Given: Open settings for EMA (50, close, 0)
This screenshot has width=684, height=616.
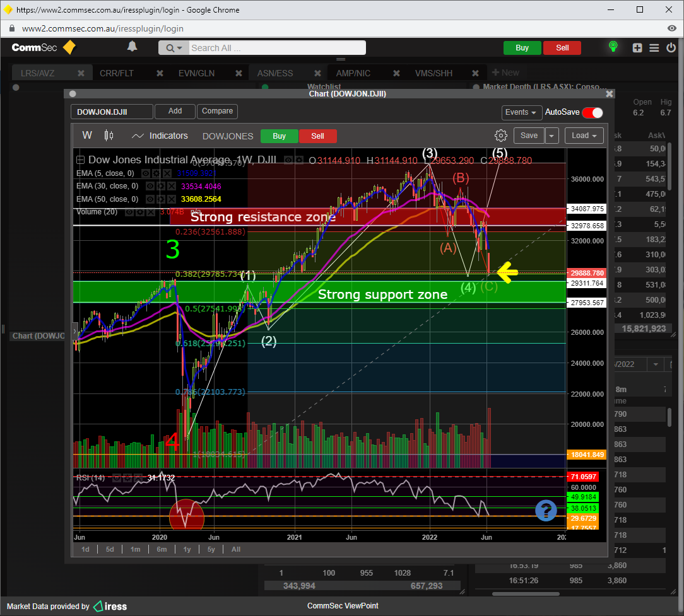Looking at the screenshot, I should [160, 199].
